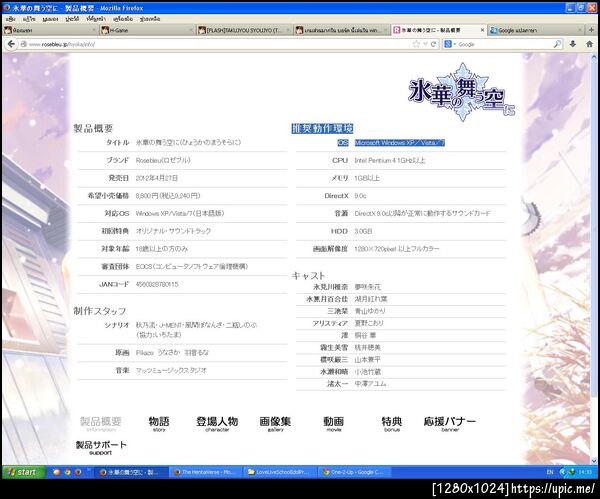Click the Intel Pentium 4 CPU value

click(x=390, y=160)
